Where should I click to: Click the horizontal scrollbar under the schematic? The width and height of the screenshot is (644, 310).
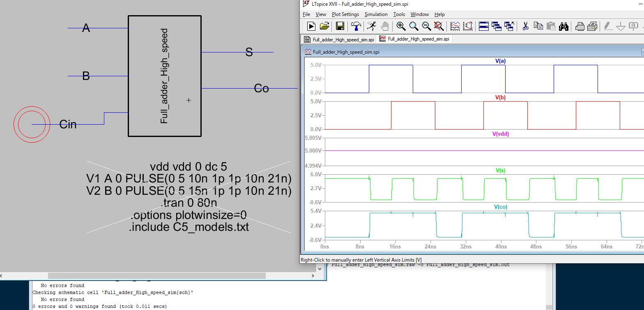pyautogui.click(x=157, y=276)
